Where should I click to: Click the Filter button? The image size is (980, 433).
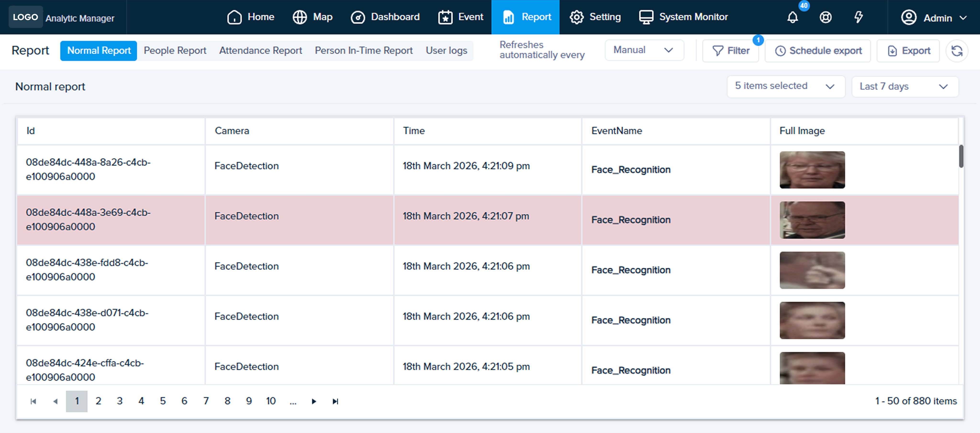[x=730, y=51]
